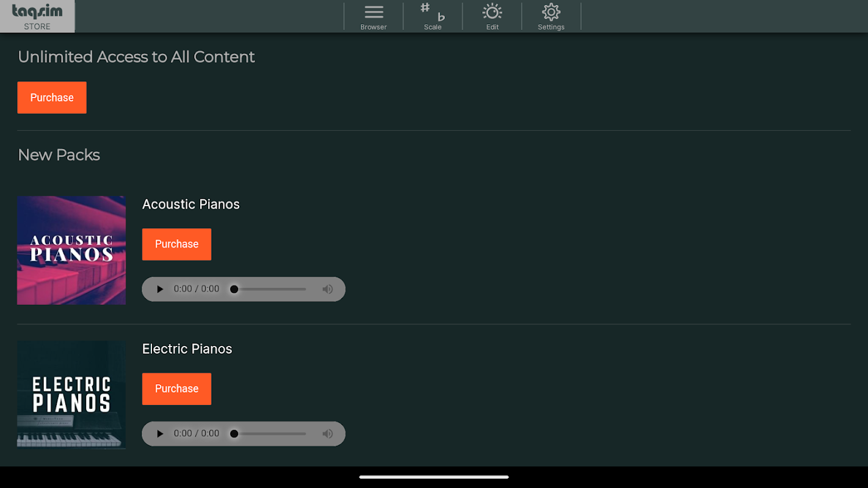Open the Acoustic Pianos cover thumbnail
Screen dimensions: 868x488
pos(71,250)
